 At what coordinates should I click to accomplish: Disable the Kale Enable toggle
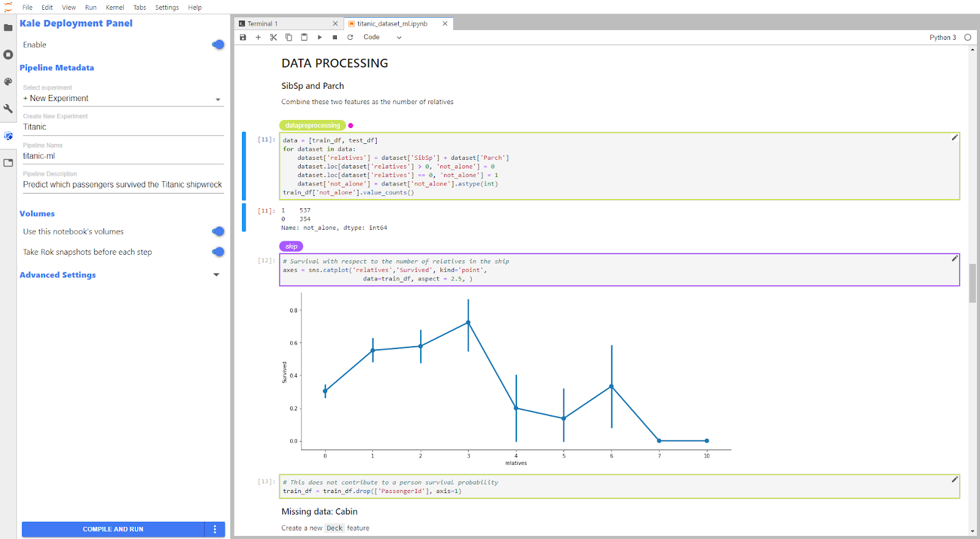click(x=217, y=45)
